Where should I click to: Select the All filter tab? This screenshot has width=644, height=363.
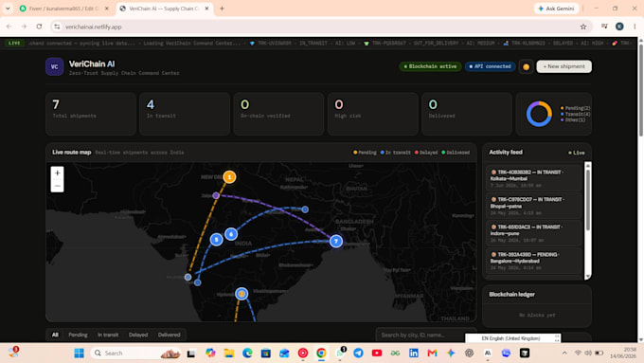55,336
